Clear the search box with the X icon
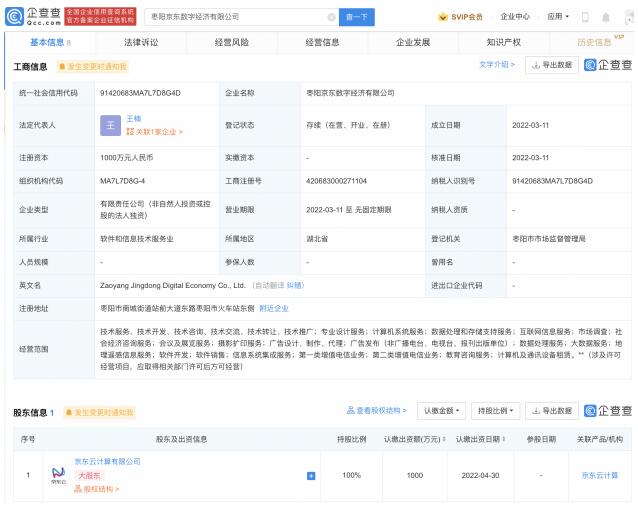The image size is (638, 510). pos(331,17)
